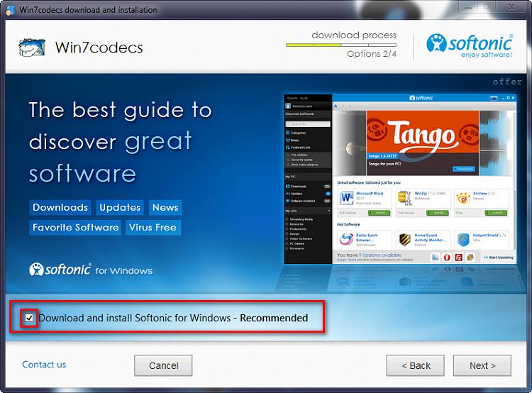Click the download process progress bar

click(x=341, y=45)
